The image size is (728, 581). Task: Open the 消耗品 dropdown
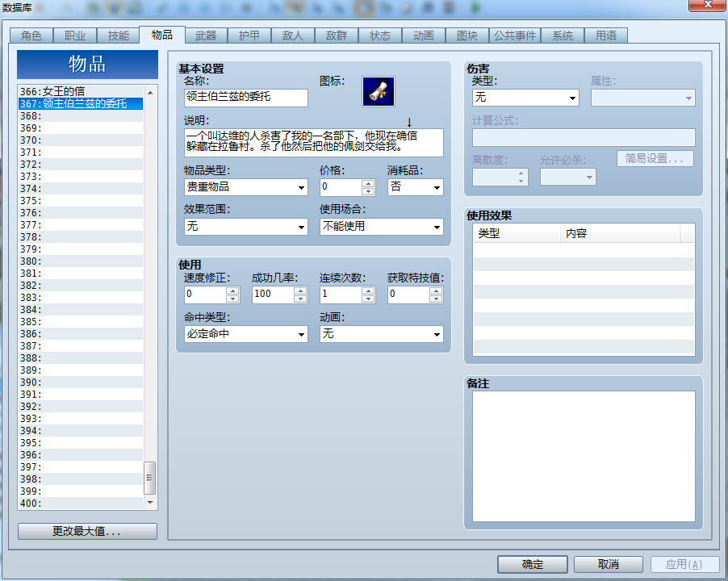pos(415,187)
